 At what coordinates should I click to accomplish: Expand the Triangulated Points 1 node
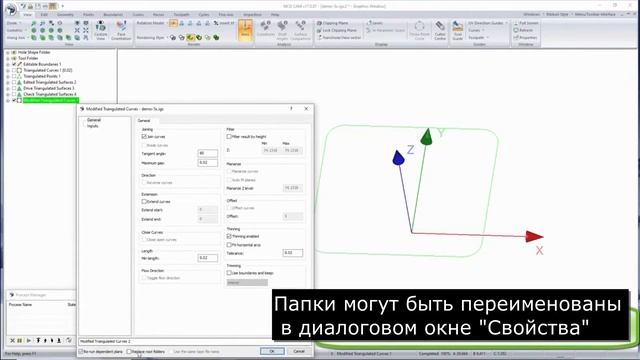coord(7,76)
